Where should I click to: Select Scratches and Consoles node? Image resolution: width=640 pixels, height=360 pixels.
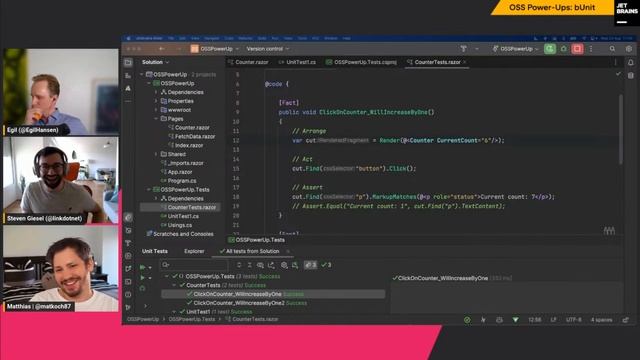point(180,234)
